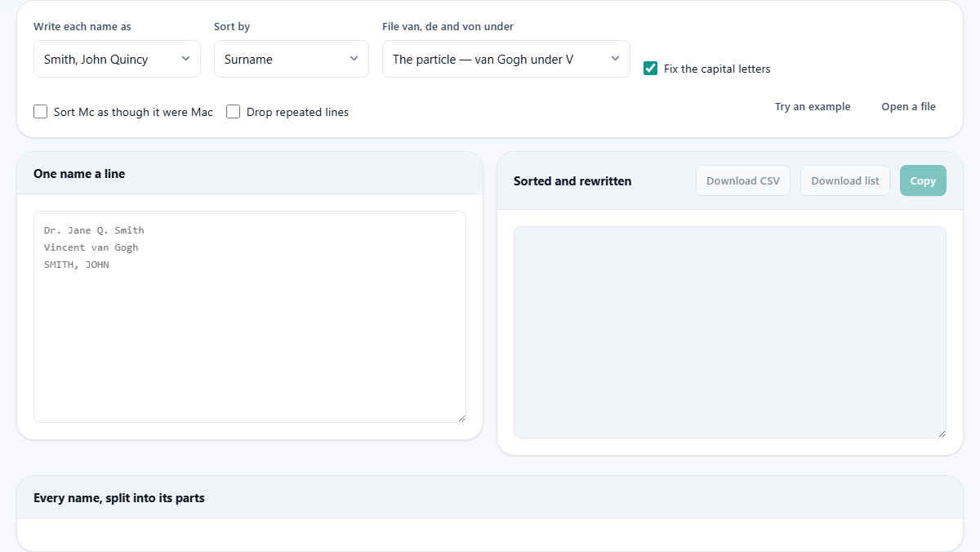The height and width of the screenshot is (552, 980).
Task: Uncheck 'Fix the capital letters'
Action: [651, 69]
